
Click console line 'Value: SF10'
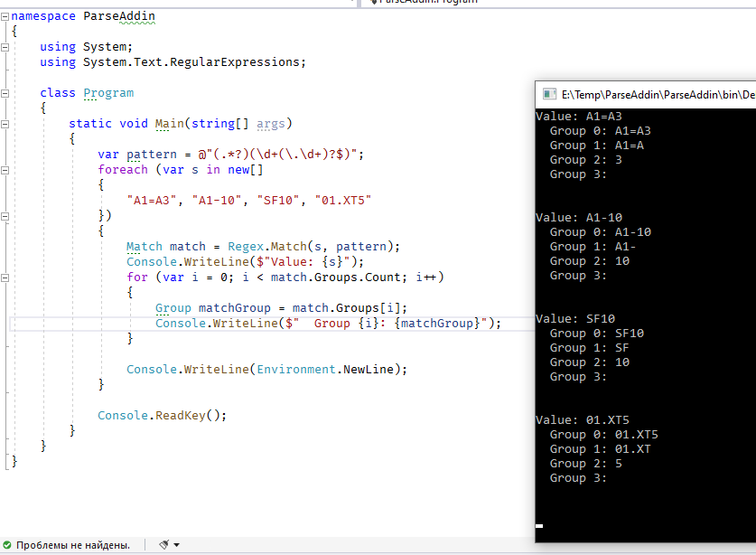pyautogui.click(x=575, y=319)
